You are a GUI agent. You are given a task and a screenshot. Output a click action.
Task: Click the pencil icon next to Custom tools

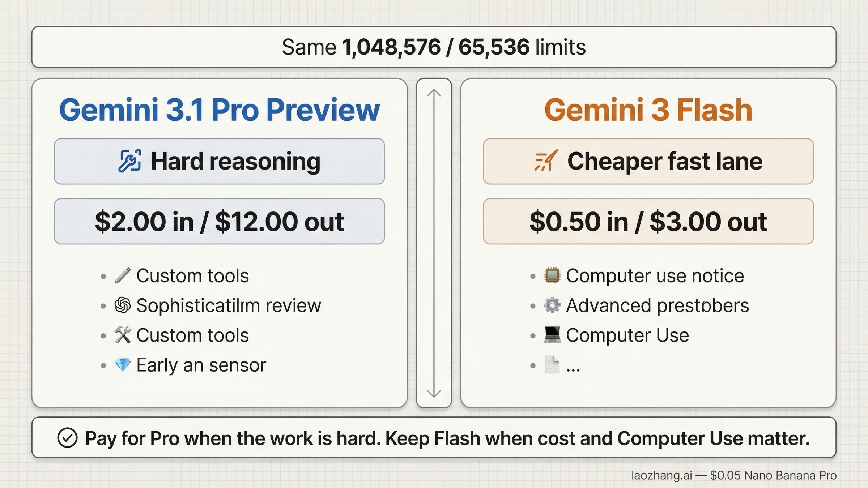click(x=122, y=276)
